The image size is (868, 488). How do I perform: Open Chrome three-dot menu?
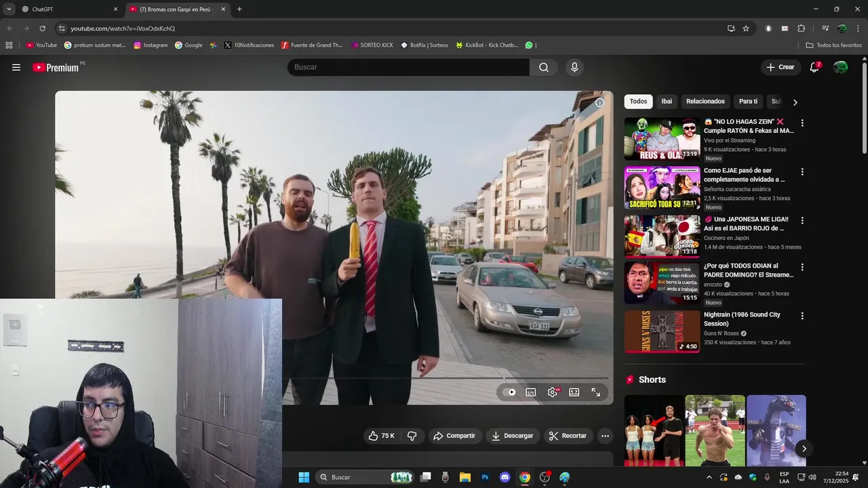(x=858, y=28)
